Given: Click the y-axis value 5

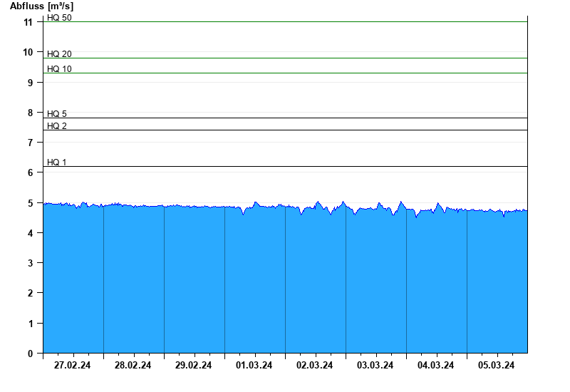Looking at the screenshot, I should [30, 203].
